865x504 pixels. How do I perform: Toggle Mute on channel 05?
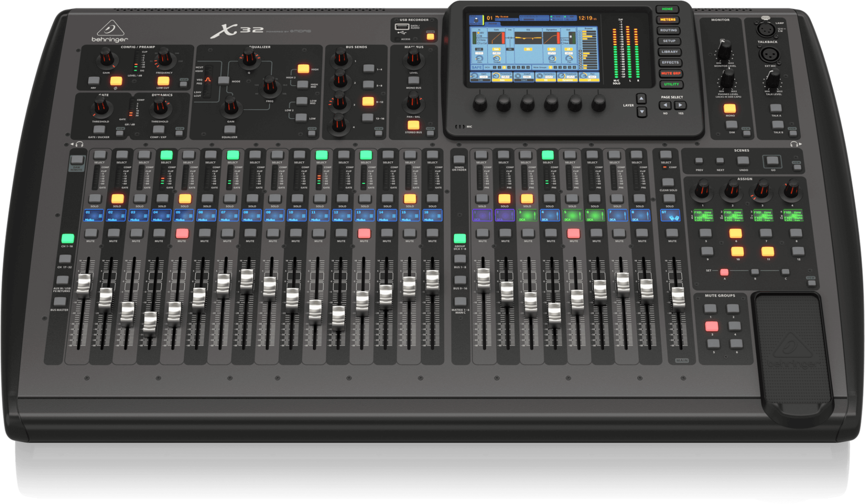tap(182, 233)
